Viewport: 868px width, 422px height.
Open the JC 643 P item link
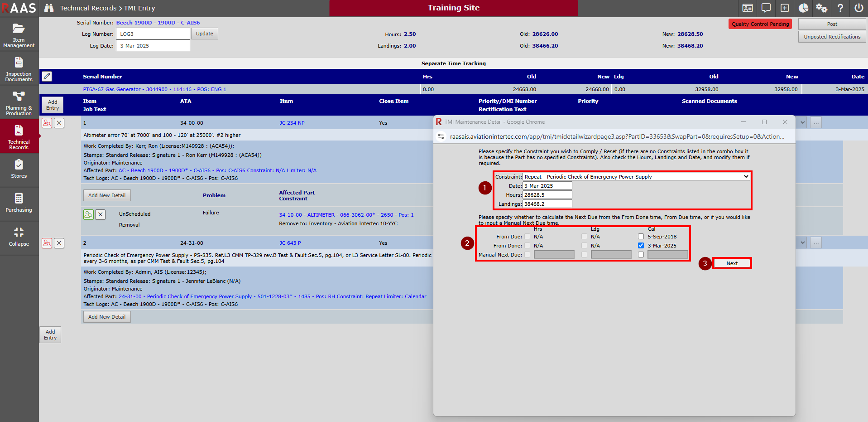290,243
